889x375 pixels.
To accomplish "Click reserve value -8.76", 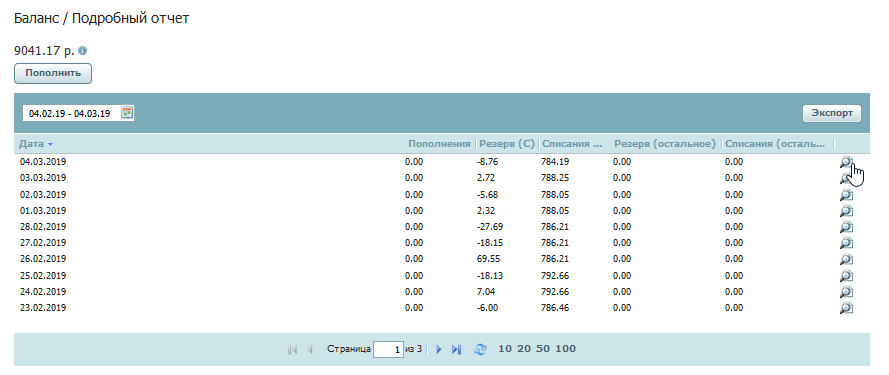I will (x=488, y=162).
